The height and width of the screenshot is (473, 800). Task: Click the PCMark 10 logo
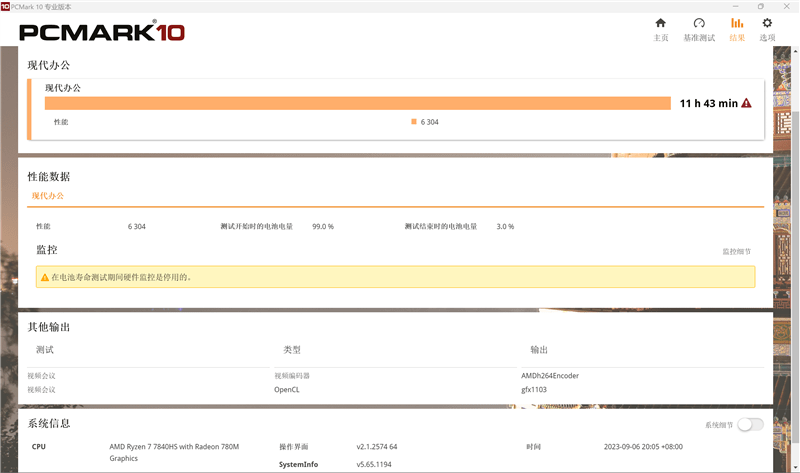tap(102, 32)
